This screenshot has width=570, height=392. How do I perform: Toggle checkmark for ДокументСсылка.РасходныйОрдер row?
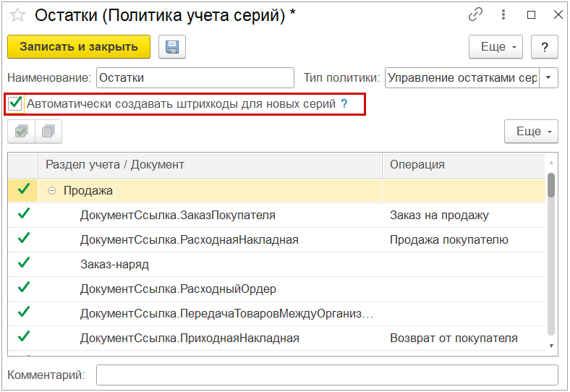click(x=24, y=288)
